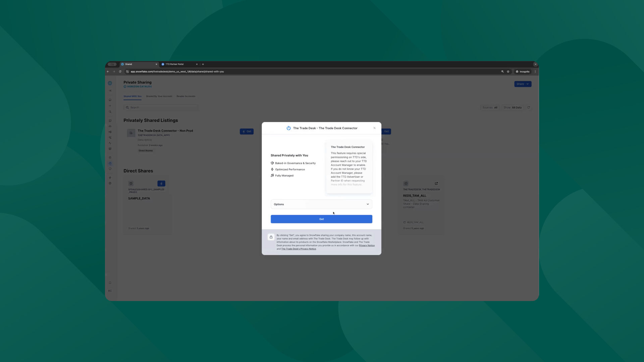This screenshot has width=644, height=362.
Task: Switch to Shared By Your Account tab
Action: click(x=159, y=97)
